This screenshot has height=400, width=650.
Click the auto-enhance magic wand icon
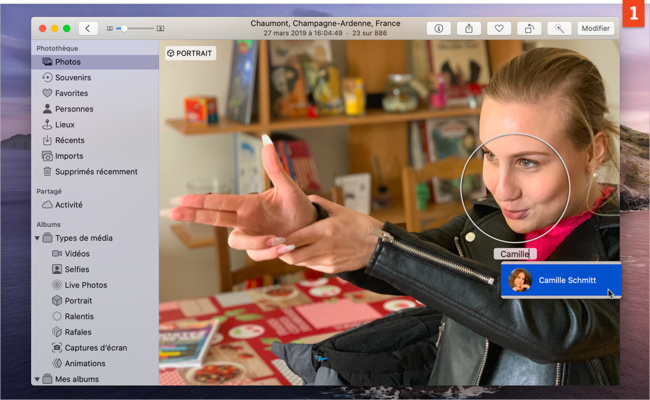[x=559, y=28]
